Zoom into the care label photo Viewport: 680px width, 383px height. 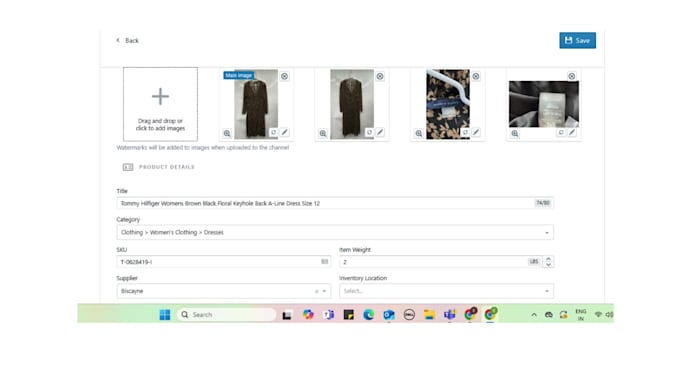click(514, 133)
